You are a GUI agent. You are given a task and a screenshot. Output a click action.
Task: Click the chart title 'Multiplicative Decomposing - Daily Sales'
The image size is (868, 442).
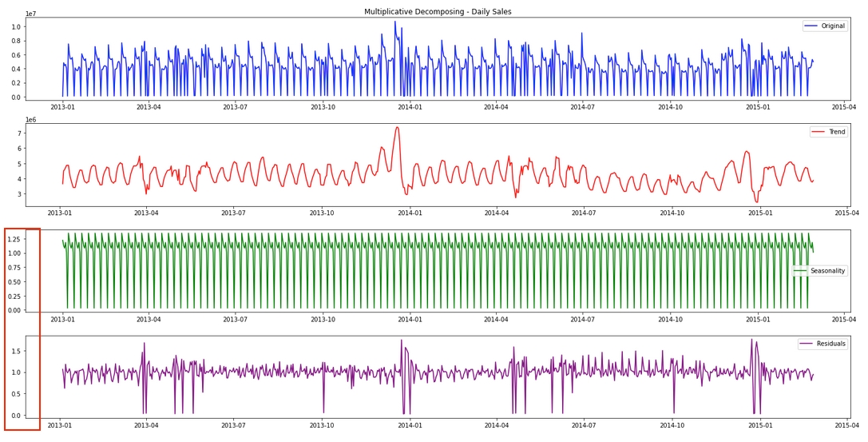pyautogui.click(x=438, y=12)
